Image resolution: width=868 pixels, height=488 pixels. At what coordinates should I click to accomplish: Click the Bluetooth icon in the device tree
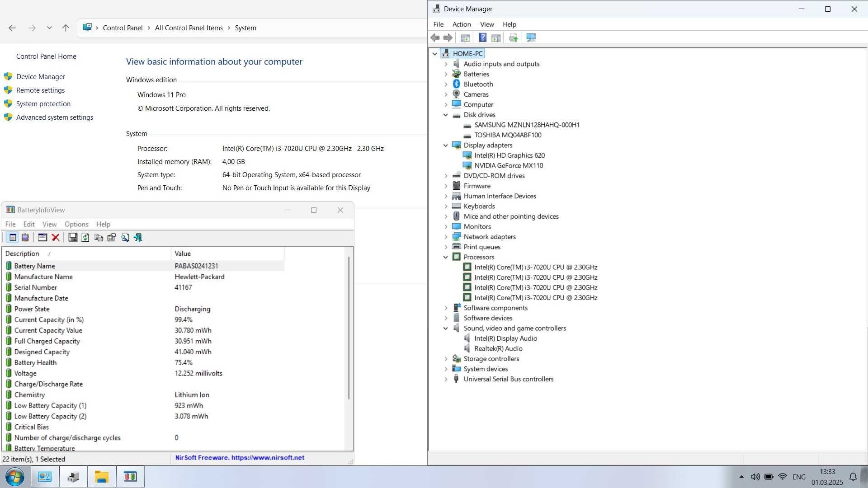457,84
